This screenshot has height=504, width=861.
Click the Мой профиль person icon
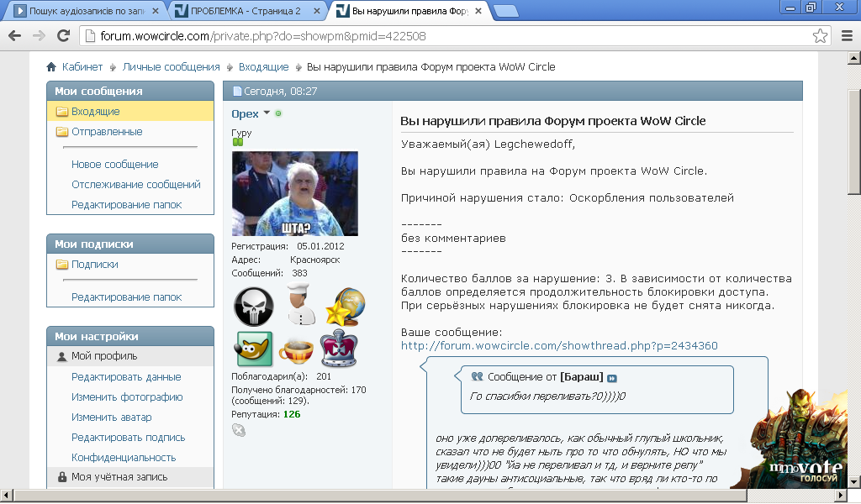pyautogui.click(x=62, y=356)
